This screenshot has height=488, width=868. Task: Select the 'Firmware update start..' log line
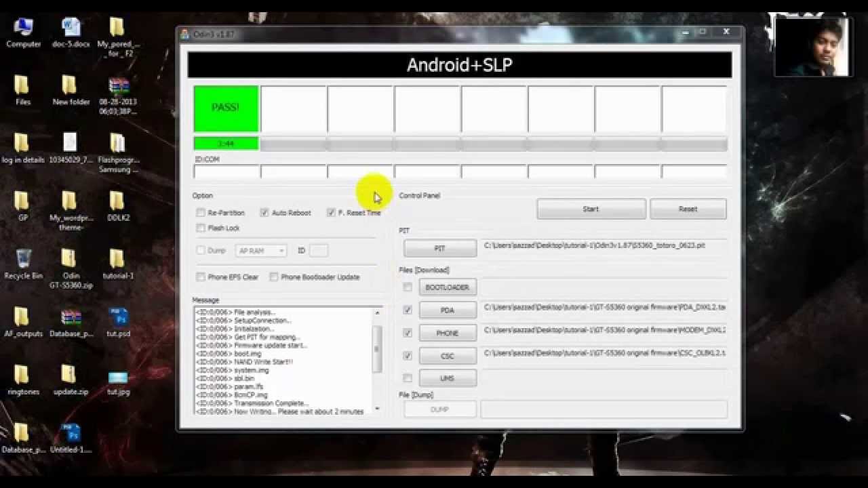click(x=252, y=346)
